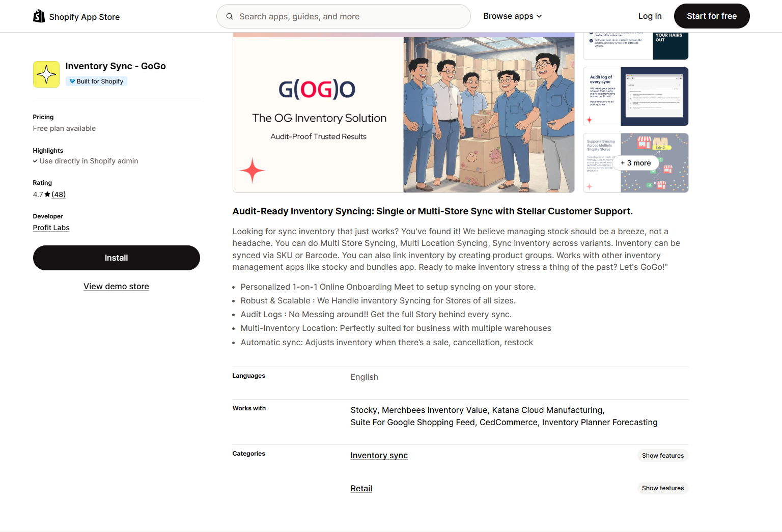Click the search magnifier icon
Viewport: 782px width, 532px height.
click(x=230, y=16)
